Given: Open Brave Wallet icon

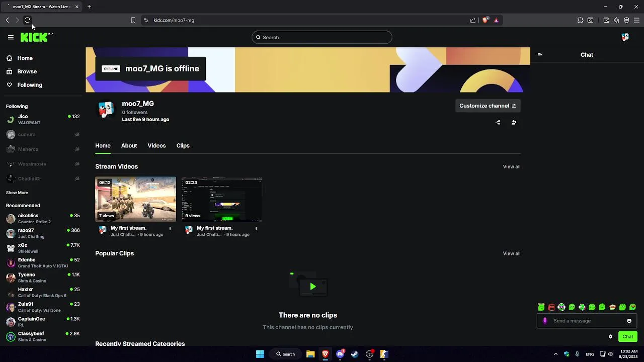Looking at the screenshot, I should pyautogui.click(x=606, y=20).
